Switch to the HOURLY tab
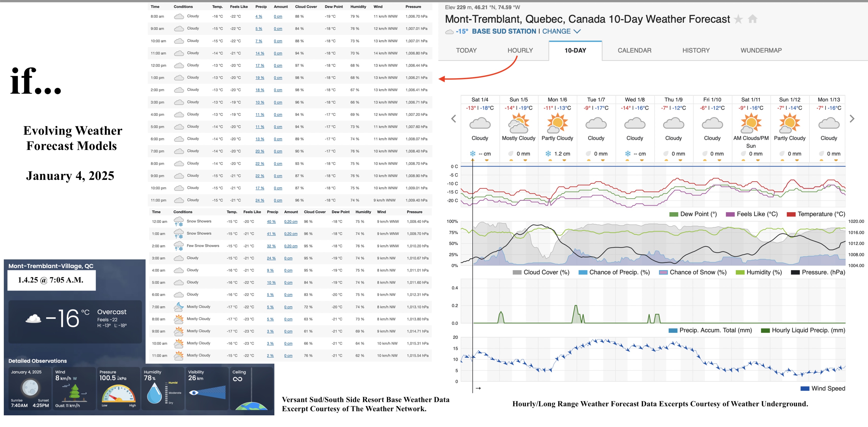The width and height of the screenshot is (868, 427). point(520,50)
